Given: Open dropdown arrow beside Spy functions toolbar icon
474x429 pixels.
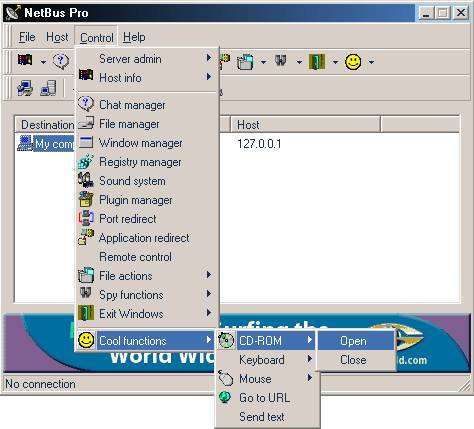Looking at the screenshot, I should [x=299, y=62].
